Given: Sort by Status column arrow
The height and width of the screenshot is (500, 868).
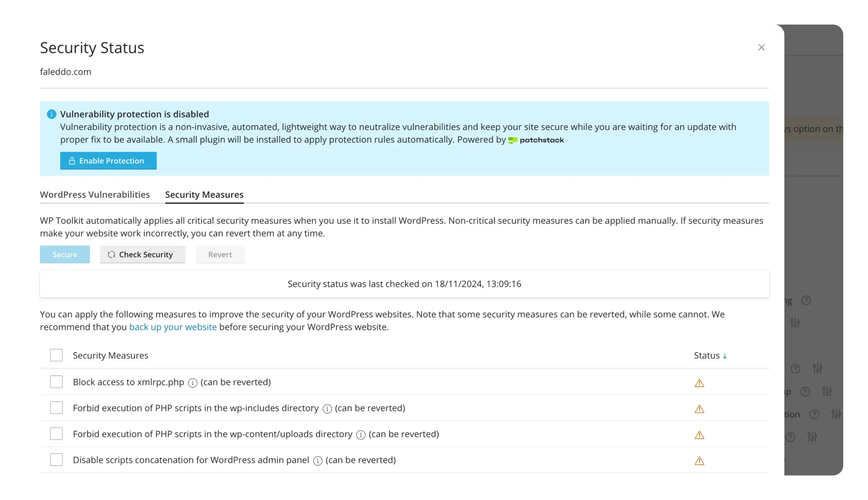Looking at the screenshot, I should [x=725, y=356].
